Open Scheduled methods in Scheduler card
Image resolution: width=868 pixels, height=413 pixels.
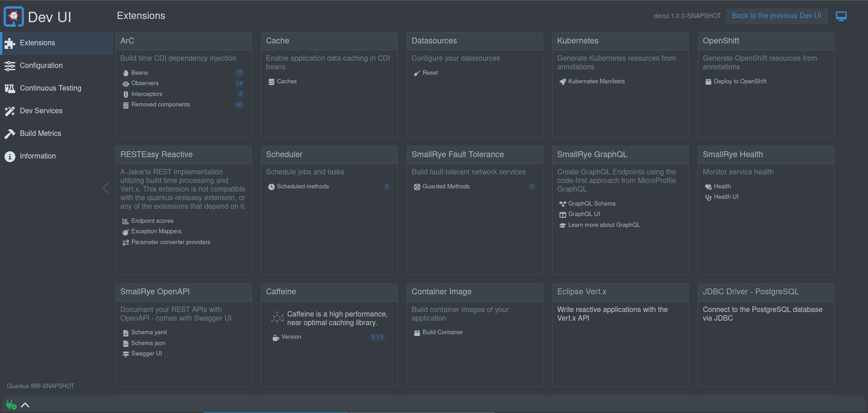pos(303,187)
